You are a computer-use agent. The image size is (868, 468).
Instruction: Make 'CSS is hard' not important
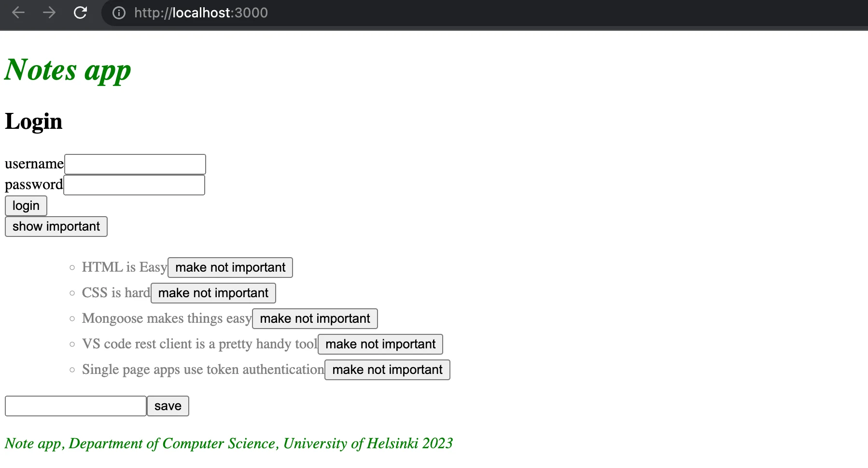click(x=213, y=293)
